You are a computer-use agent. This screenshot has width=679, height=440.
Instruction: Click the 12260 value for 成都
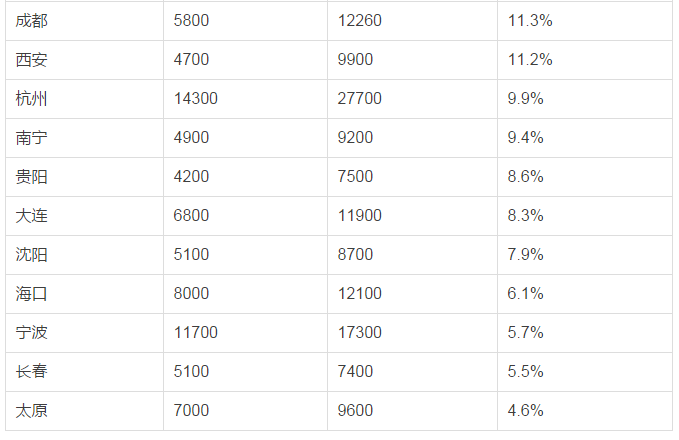click(361, 21)
